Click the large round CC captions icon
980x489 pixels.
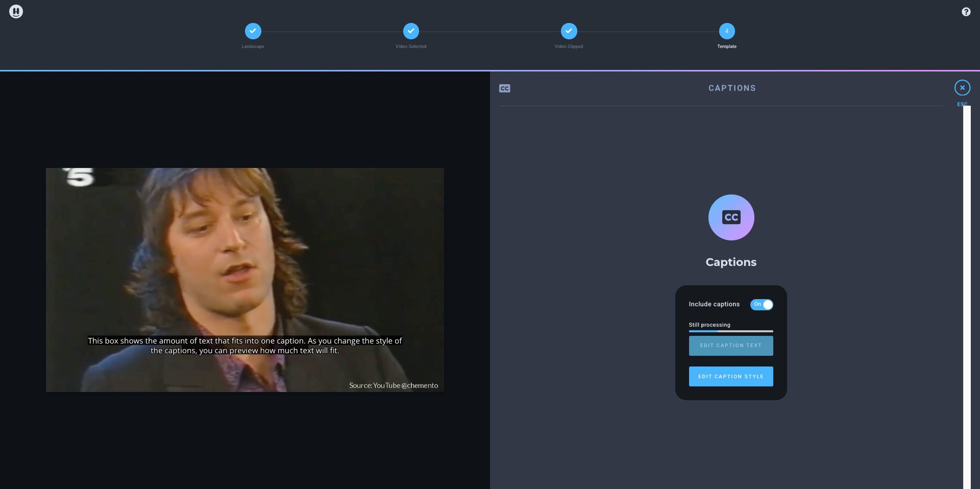click(731, 217)
